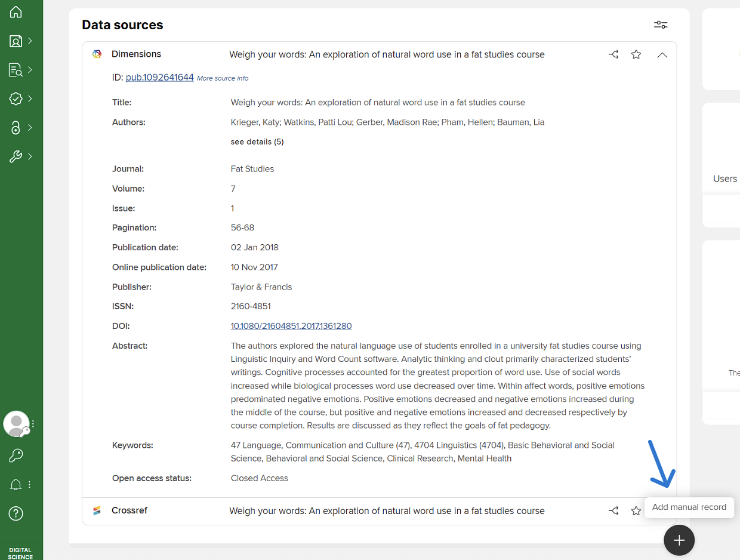
Task: Click the open access padlock sidebar icon
Action: coord(16,128)
